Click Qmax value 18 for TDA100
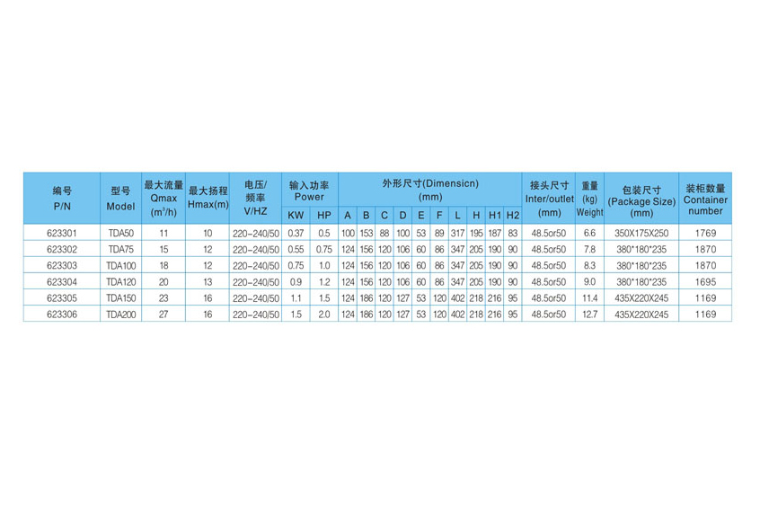 click(163, 266)
